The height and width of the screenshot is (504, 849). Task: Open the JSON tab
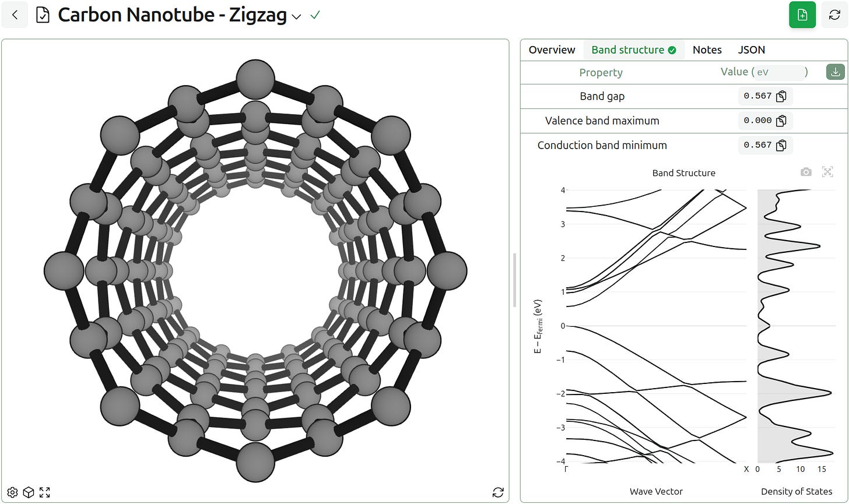(x=752, y=50)
